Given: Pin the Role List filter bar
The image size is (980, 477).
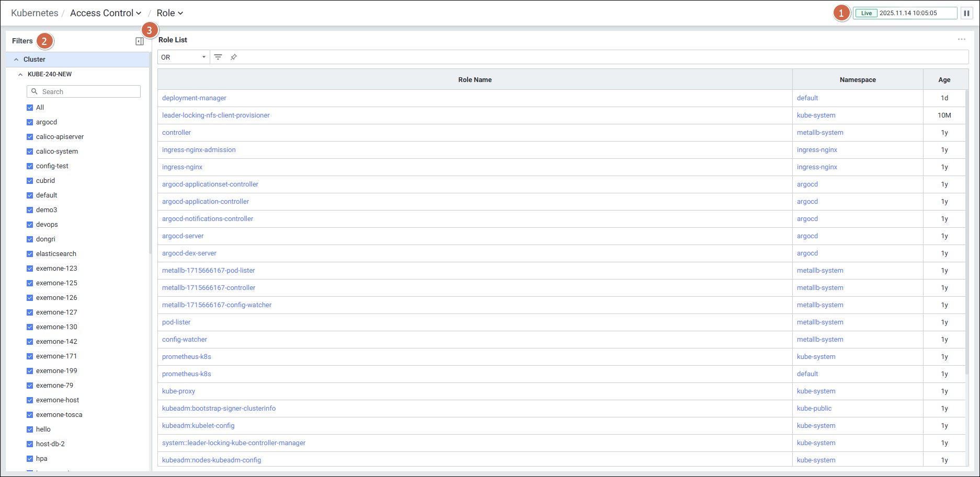Looking at the screenshot, I should (x=234, y=57).
